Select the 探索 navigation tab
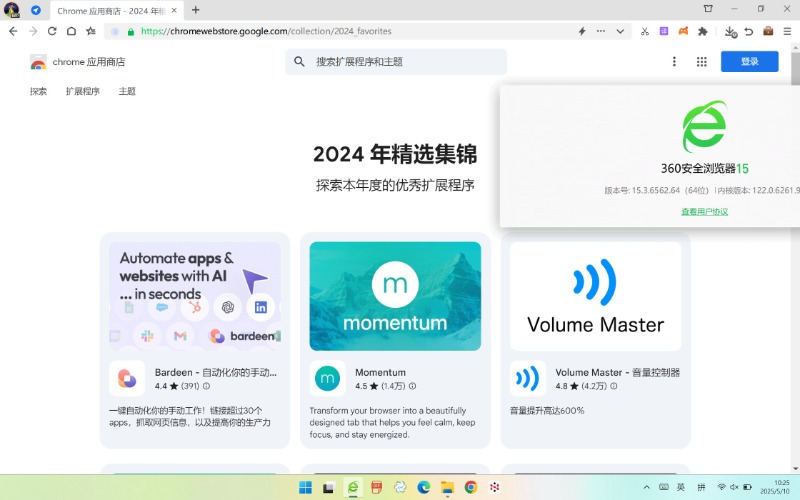800x500 pixels. point(38,91)
